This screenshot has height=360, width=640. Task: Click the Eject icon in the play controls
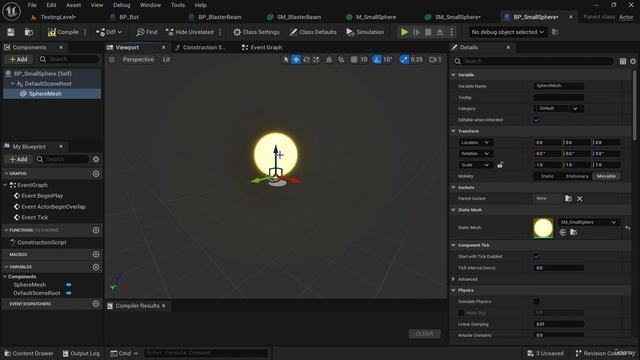coord(440,32)
